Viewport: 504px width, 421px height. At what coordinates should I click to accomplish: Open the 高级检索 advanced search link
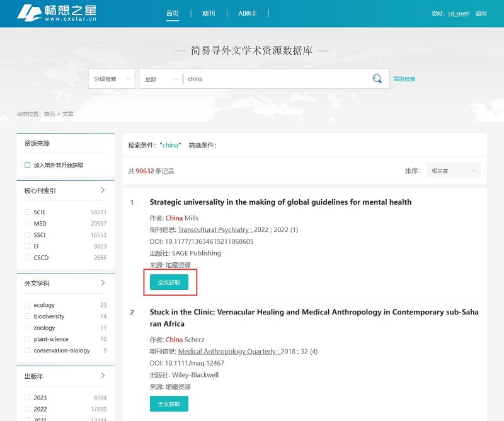click(404, 79)
